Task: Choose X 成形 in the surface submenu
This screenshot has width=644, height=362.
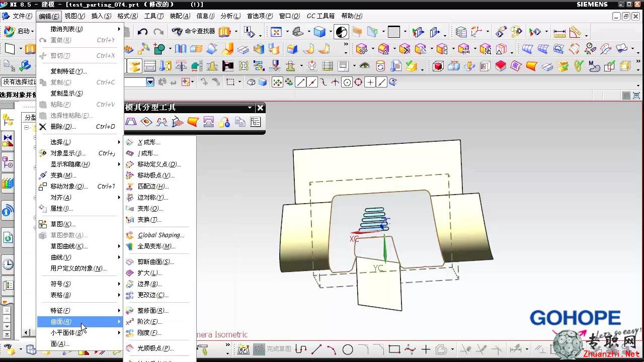Action: point(160,142)
